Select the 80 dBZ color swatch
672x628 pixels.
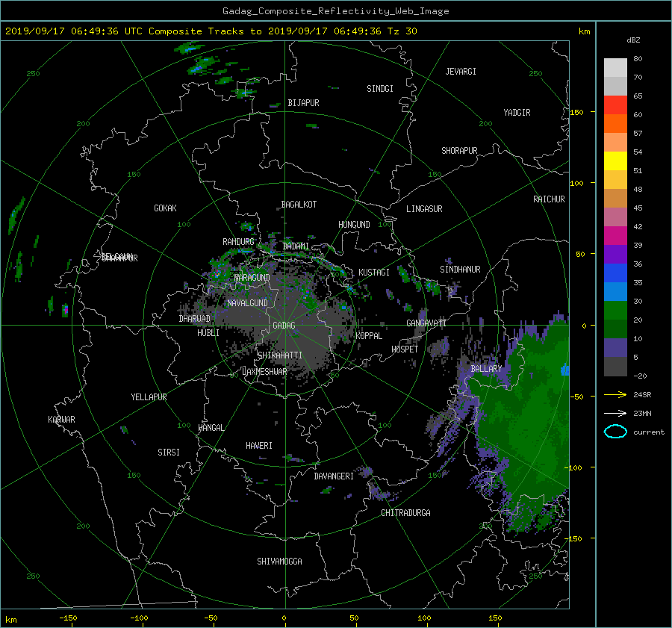(615, 68)
